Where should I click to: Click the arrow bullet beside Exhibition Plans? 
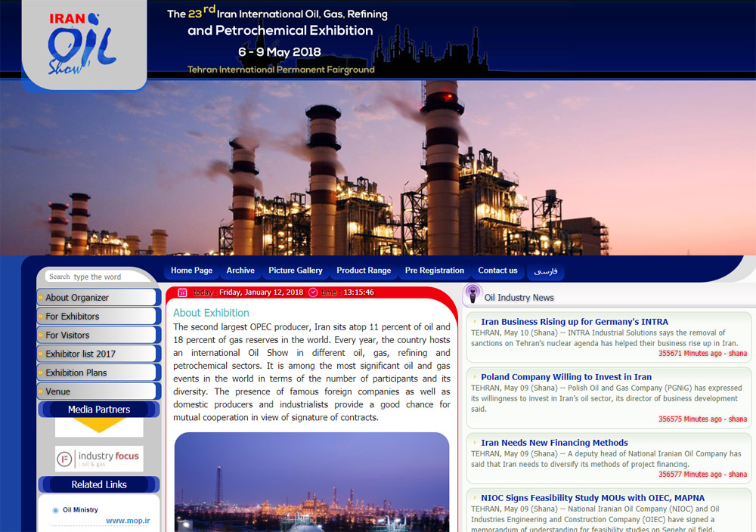(41, 373)
